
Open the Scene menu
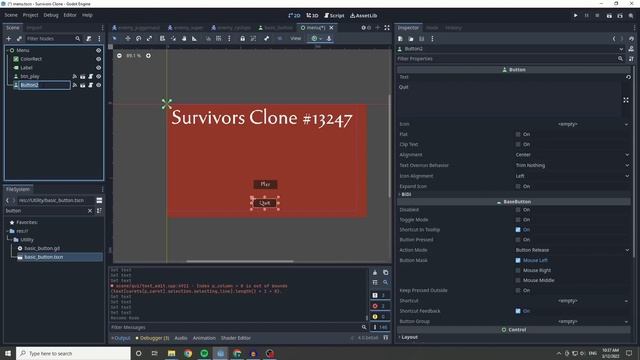click(11, 15)
